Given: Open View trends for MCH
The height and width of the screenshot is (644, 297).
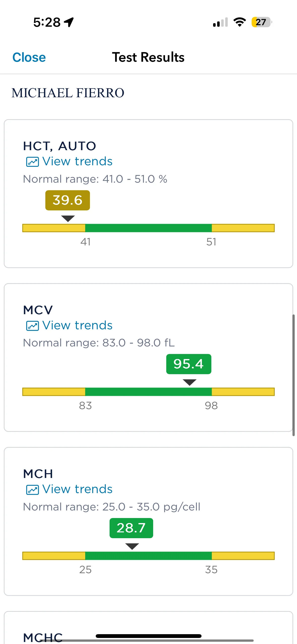Looking at the screenshot, I should pos(77,489).
